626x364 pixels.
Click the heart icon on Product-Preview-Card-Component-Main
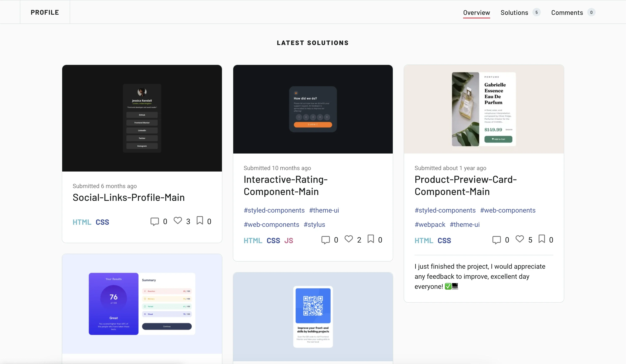519,239
